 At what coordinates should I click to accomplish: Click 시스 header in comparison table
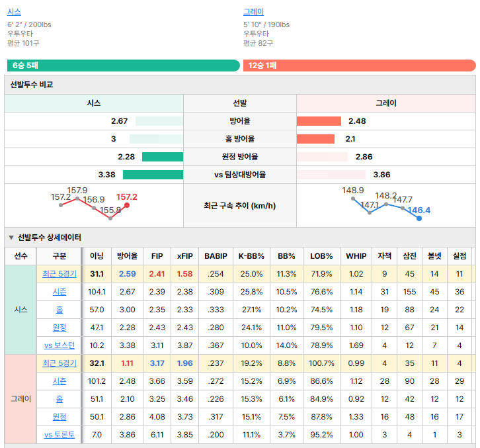(94, 103)
